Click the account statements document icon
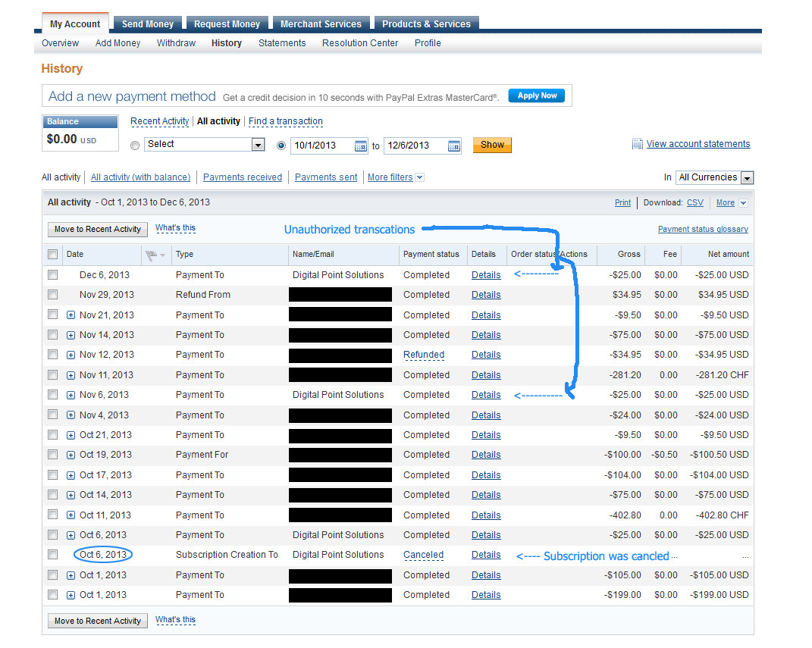This screenshot has width=812, height=648. click(638, 144)
